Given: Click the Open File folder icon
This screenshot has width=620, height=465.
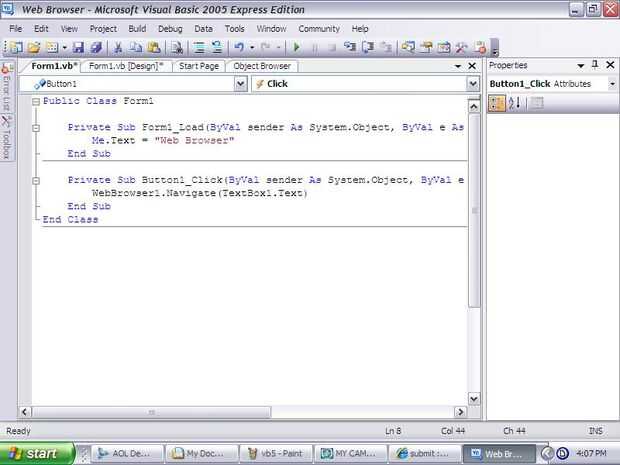Looking at the screenshot, I should coord(34,47).
